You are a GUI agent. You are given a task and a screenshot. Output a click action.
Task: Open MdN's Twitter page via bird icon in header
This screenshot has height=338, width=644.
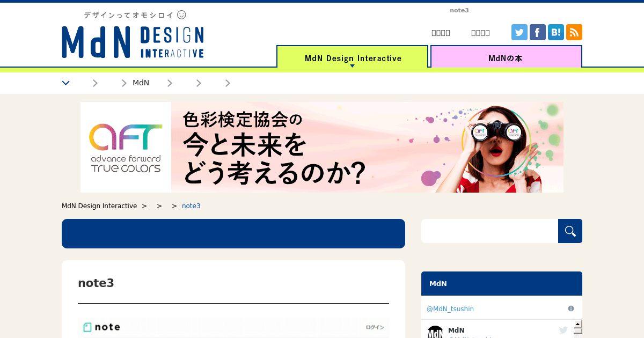point(519,32)
